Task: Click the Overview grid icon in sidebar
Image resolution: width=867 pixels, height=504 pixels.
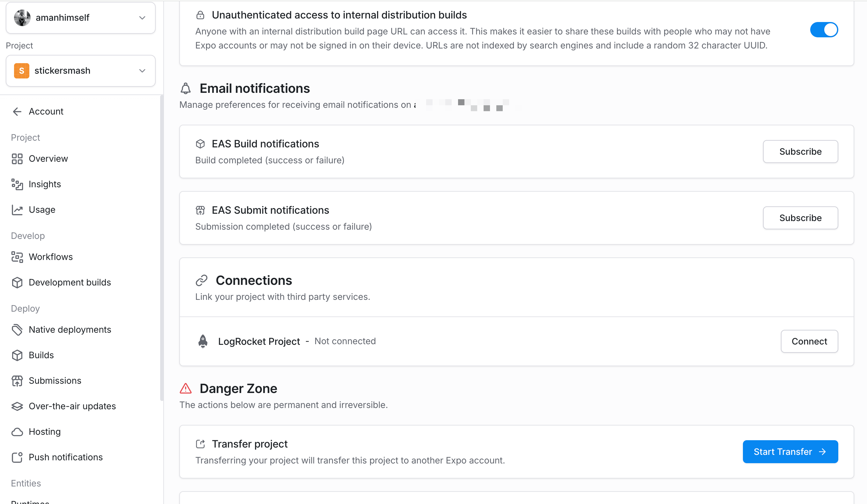Action: point(17,159)
